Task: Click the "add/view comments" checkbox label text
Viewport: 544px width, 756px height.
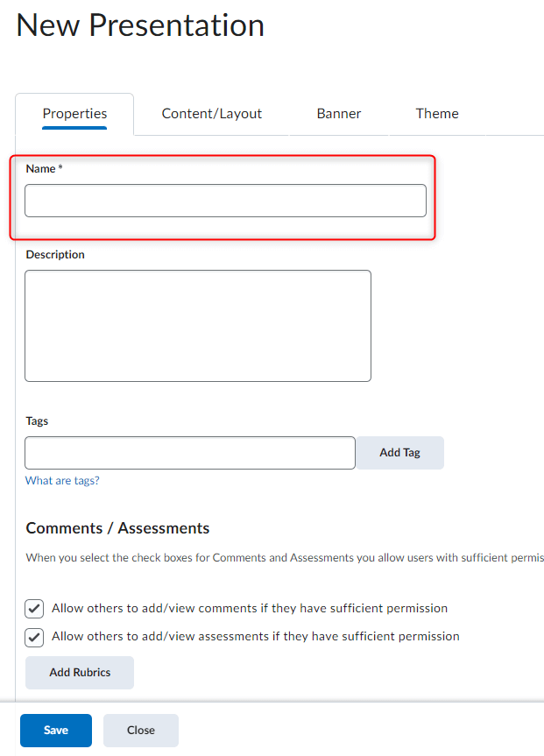Action: click(250, 608)
